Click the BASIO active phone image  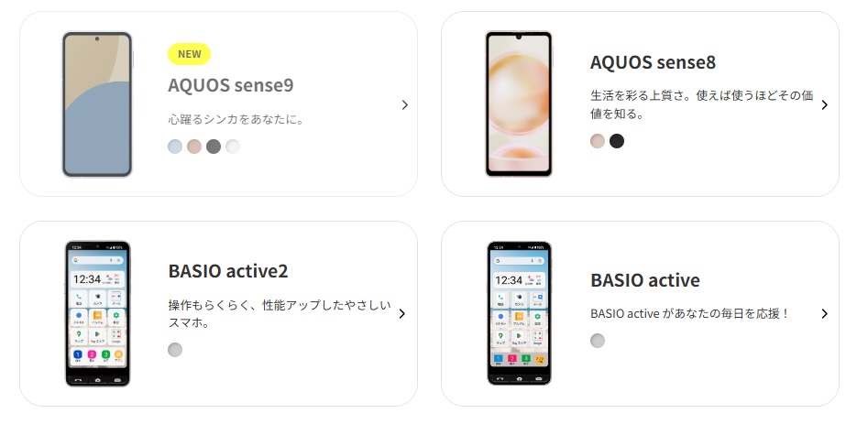pyautogui.click(x=519, y=313)
